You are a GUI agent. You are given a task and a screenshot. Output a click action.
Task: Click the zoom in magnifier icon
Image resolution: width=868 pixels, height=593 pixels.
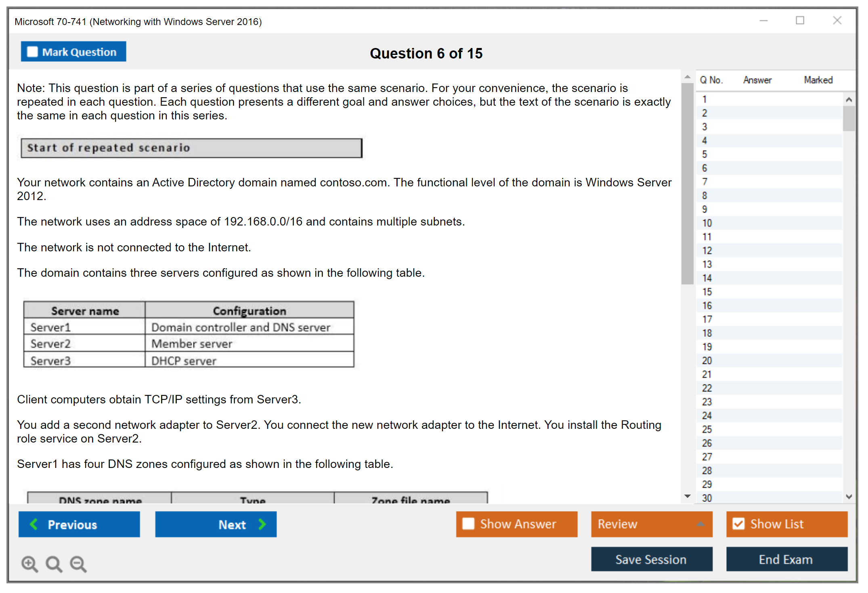point(29,564)
